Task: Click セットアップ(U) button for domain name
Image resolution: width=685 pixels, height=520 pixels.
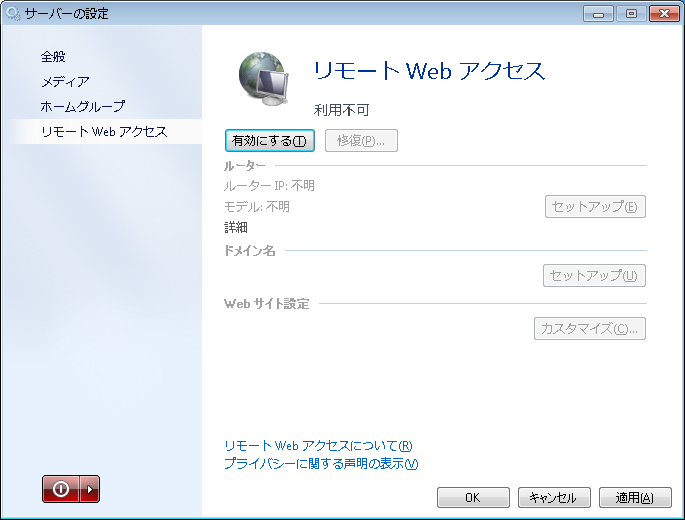Action: [x=594, y=275]
